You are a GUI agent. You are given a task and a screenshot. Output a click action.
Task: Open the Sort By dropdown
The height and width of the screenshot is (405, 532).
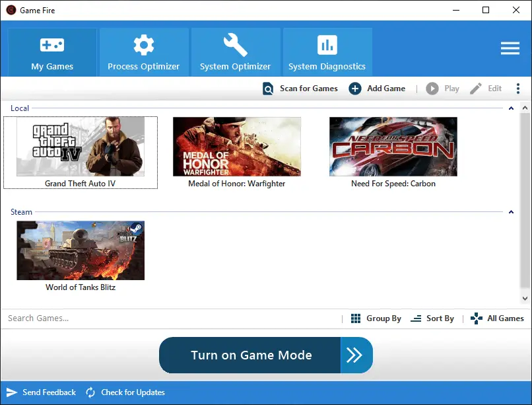point(440,318)
